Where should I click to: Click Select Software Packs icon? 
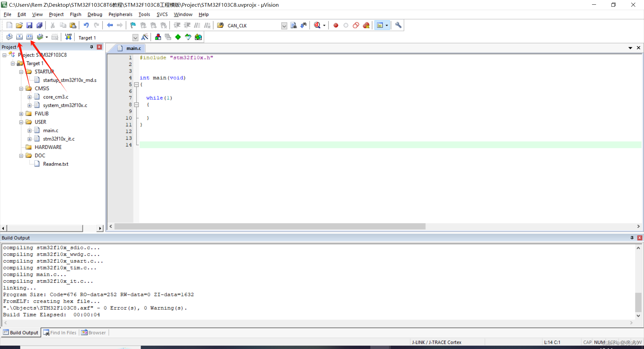tap(188, 37)
